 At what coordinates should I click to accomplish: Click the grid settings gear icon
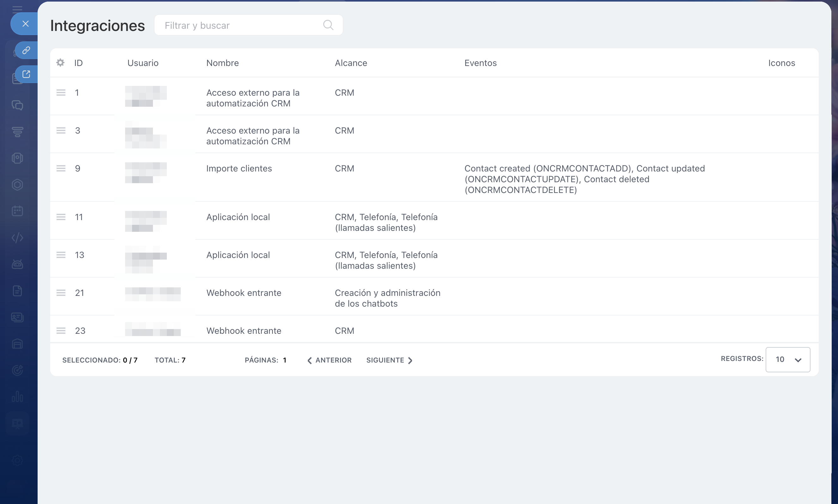60,63
